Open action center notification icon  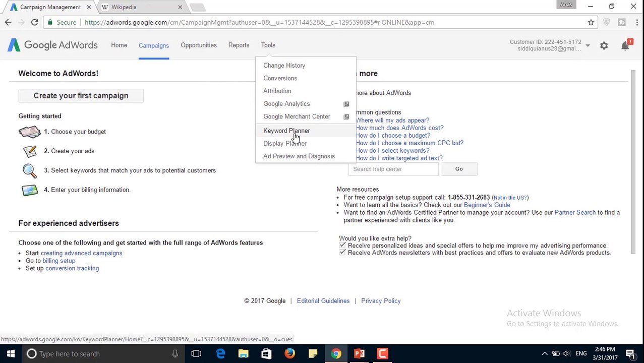tap(630, 354)
